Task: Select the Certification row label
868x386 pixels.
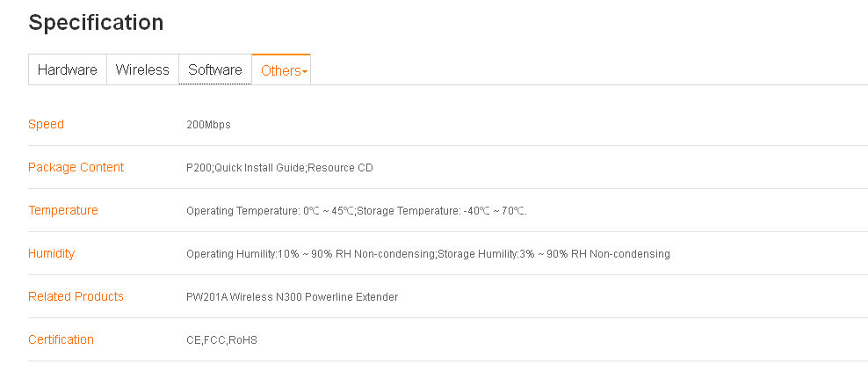Action: coord(61,340)
